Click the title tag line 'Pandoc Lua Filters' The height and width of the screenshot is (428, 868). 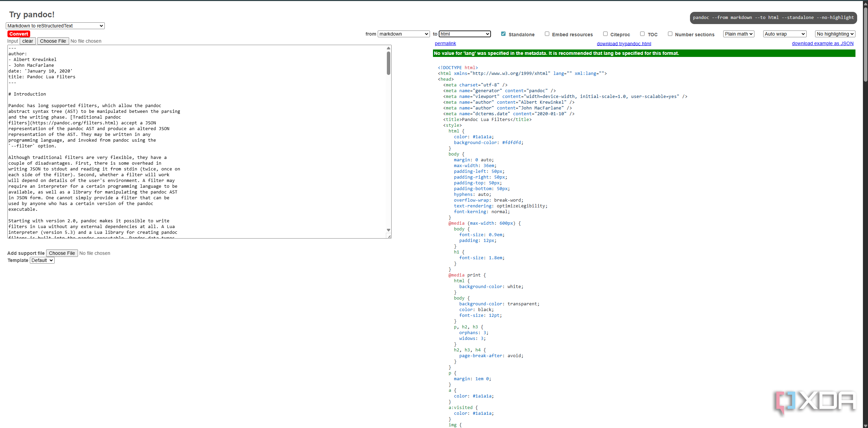[x=487, y=120]
